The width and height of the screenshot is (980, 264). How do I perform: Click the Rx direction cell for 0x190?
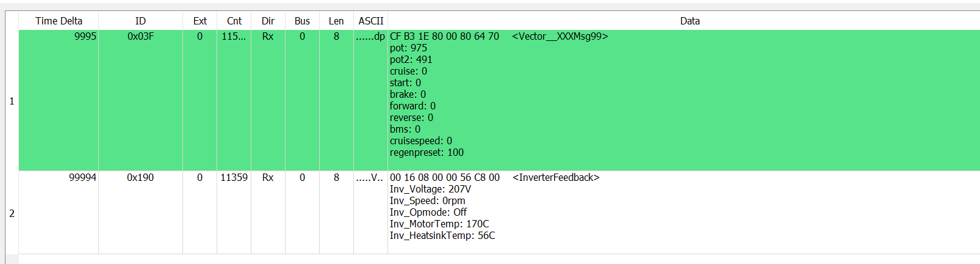[x=268, y=178]
